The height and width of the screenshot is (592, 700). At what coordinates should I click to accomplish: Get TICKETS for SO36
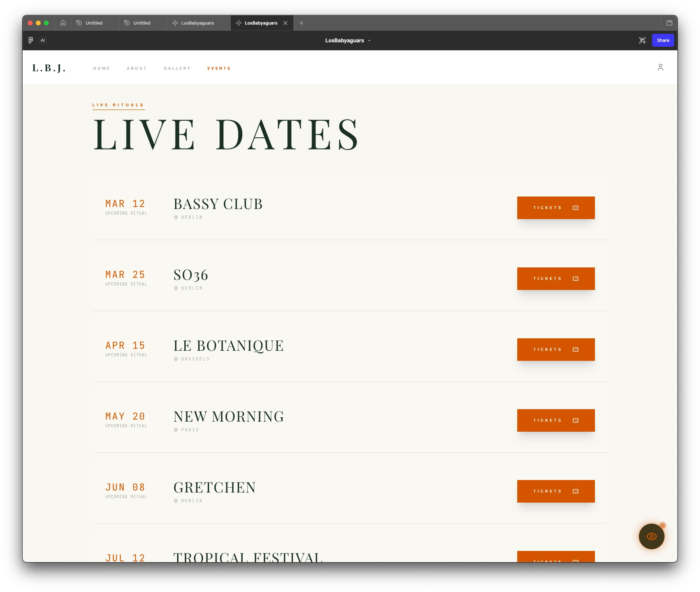coord(556,279)
